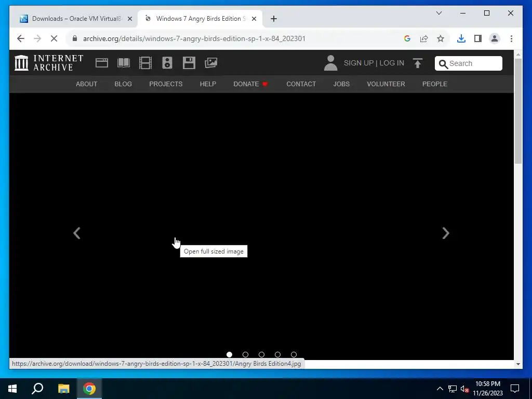The image size is (532, 399).
Task: Open the taskbar clock 10:58 PM
Action: [x=488, y=389]
